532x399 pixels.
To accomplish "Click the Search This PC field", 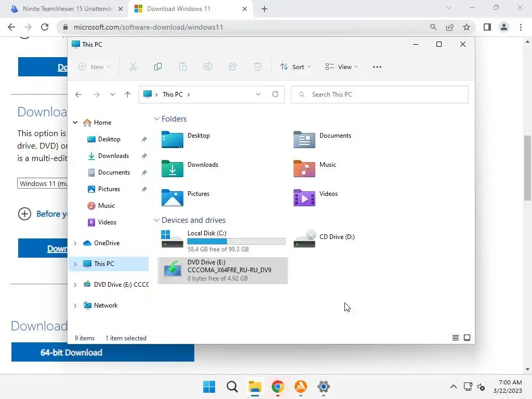I will [379, 95].
